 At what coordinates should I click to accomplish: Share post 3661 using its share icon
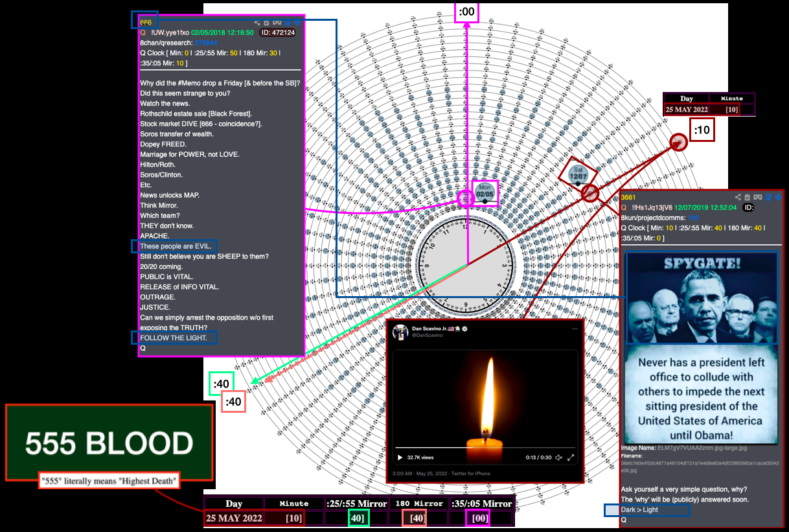click(738, 197)
